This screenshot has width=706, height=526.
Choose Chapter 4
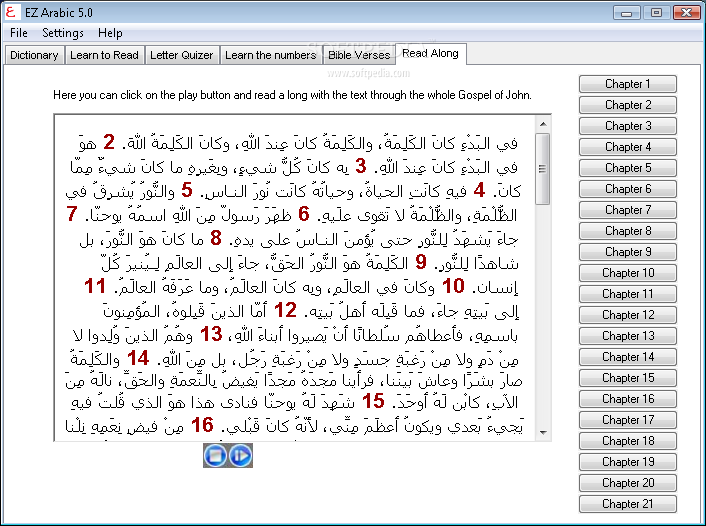point(628,147)
